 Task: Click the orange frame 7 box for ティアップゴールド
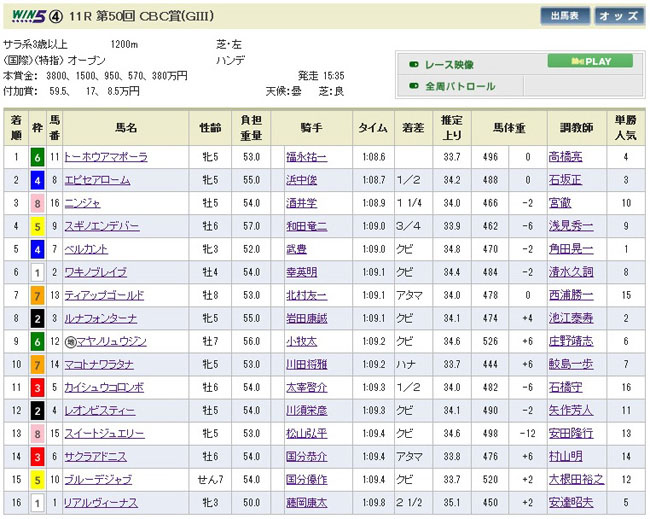(x=37, y=295)
